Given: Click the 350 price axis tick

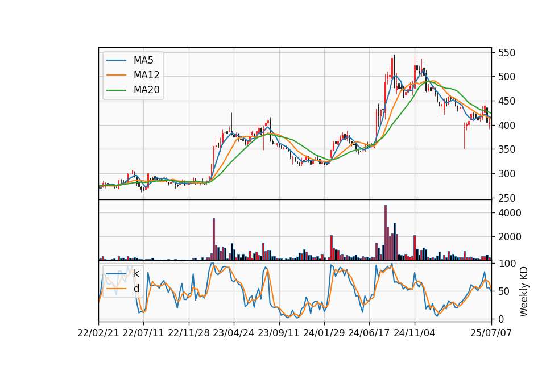Looking at the screenshot, I should pos(506,149).
